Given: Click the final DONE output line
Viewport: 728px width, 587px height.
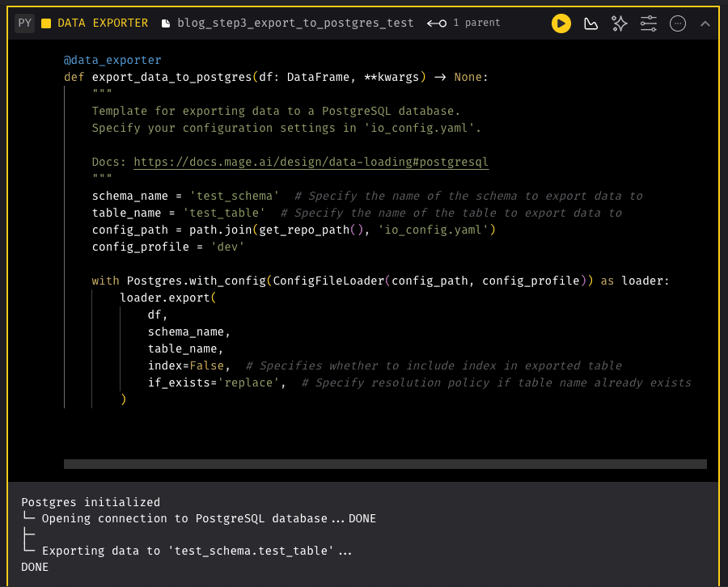Looking at the screenshot, I should [x=35, y=567].
